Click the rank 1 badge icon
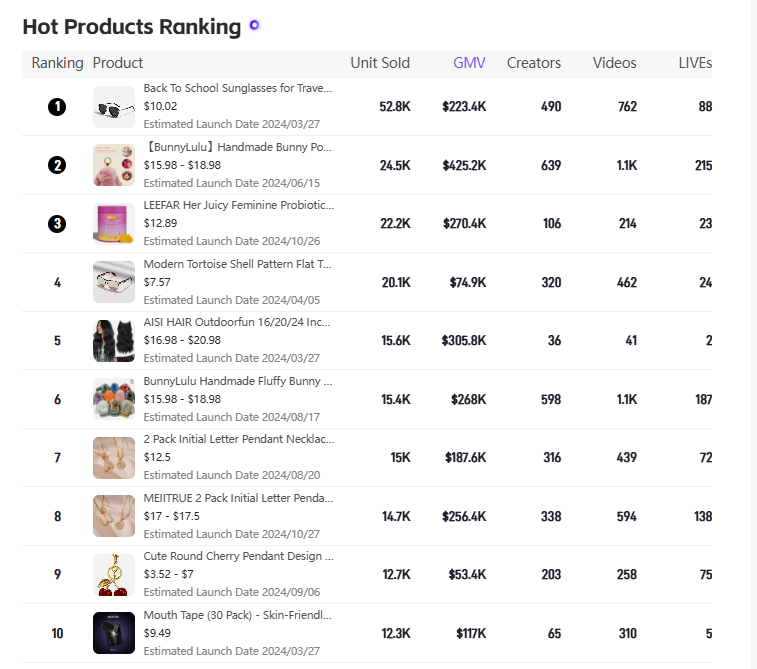 pyautogui.click(x=57, y=107)
